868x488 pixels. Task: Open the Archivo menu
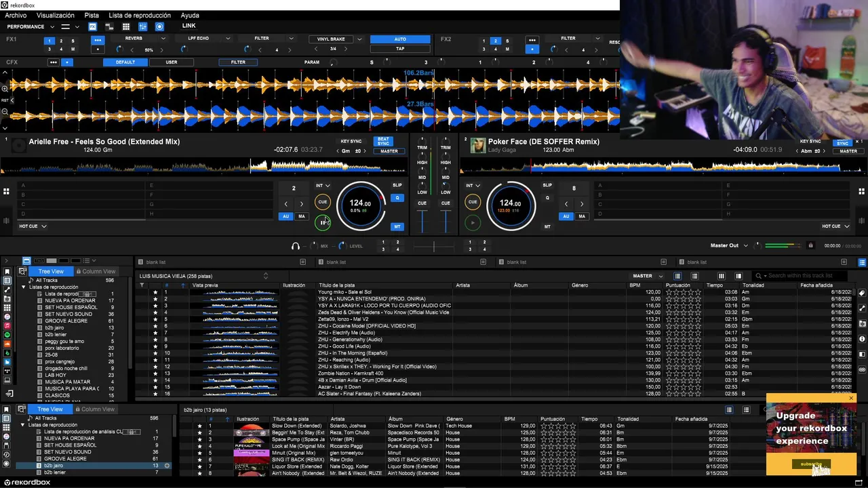[16, 15]
